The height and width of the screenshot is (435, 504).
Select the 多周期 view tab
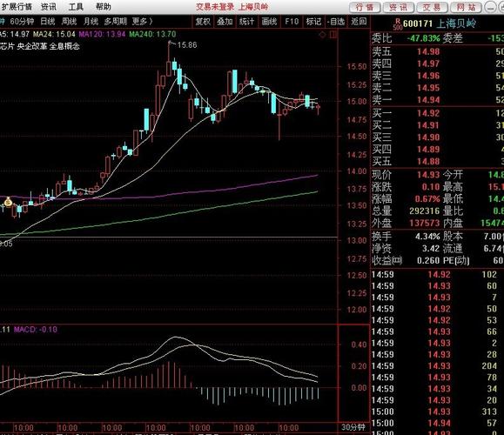[116, 22]
